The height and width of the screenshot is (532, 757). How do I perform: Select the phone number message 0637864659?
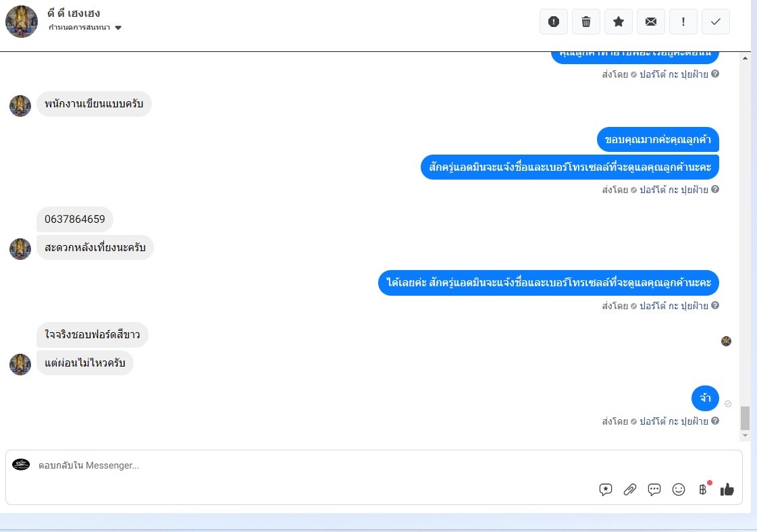point(75,219)
